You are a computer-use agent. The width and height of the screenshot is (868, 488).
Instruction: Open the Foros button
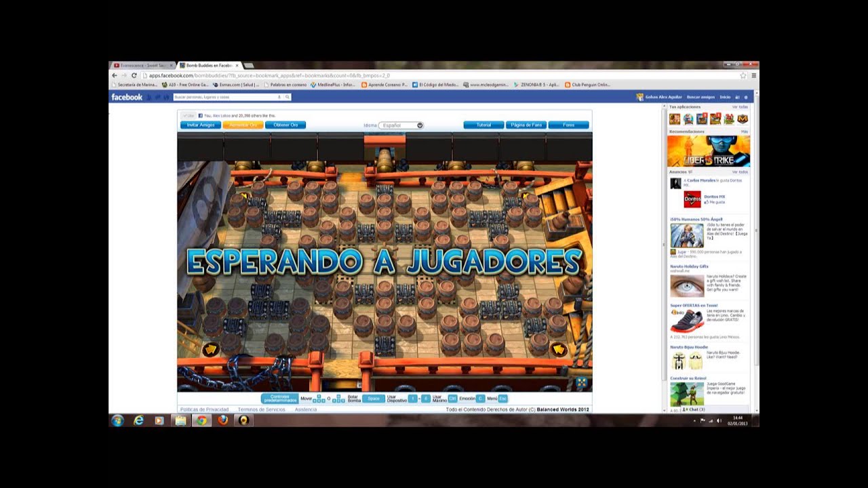(x=568, y=125)
